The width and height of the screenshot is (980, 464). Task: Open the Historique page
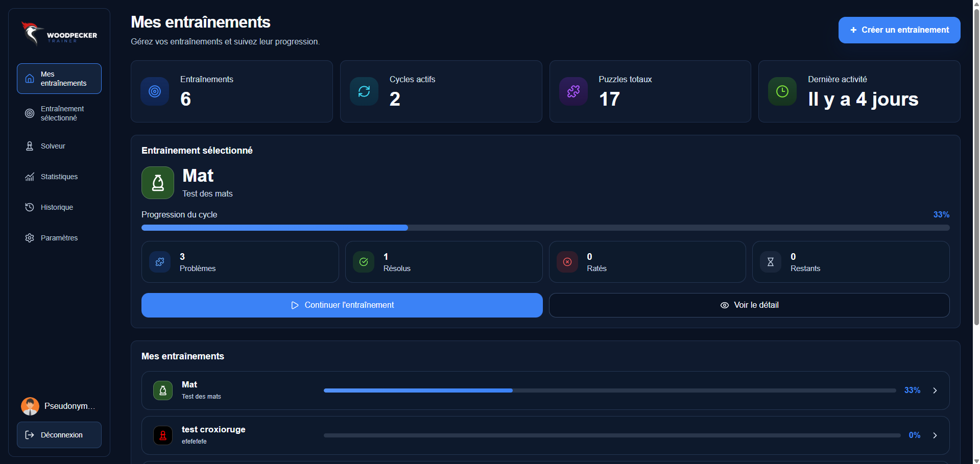(x=59, y=207)
